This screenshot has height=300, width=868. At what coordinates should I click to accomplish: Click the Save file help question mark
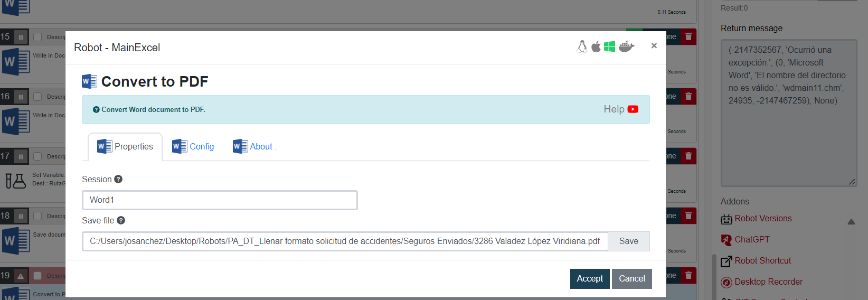pyautogui.click(x=121, y=220)
